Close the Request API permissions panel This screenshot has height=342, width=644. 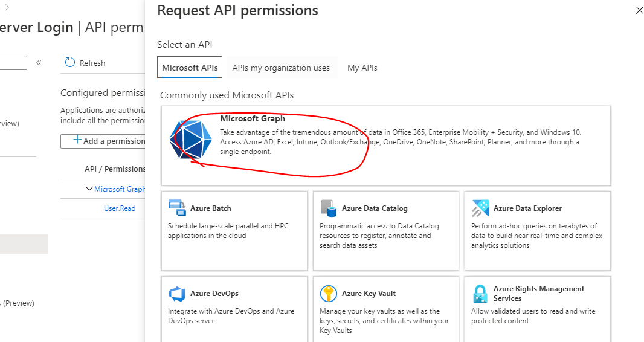(639, 10)
